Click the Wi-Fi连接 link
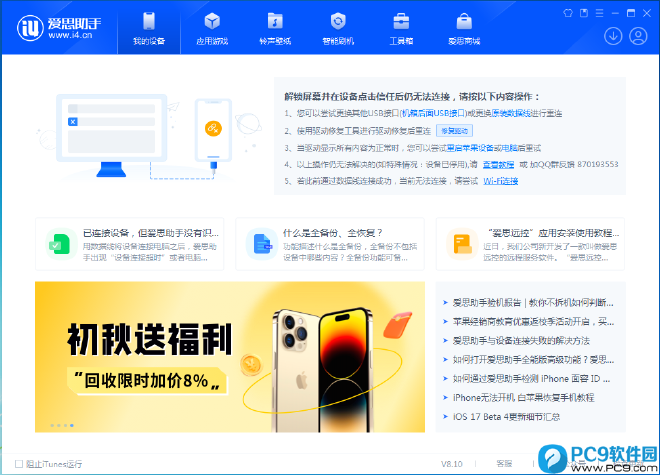Viewport: 660px width, 475px height. pyautogui.click(x=500, y=181)
